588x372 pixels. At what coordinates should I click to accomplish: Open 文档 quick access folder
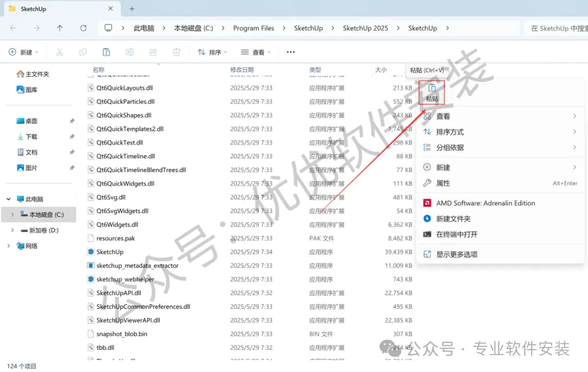pyautogui.click(x=27, y=153)
